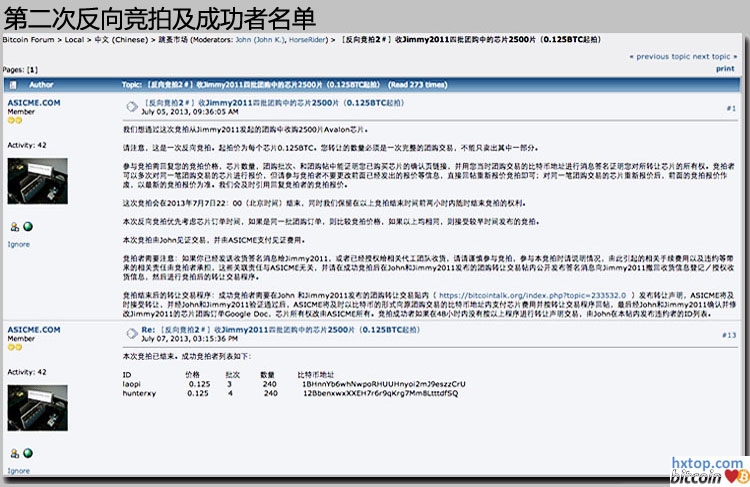Click the globe icon under second avatar
Image resolution: width=750 pixels, height=487 pixels.
tap(26, 453)
